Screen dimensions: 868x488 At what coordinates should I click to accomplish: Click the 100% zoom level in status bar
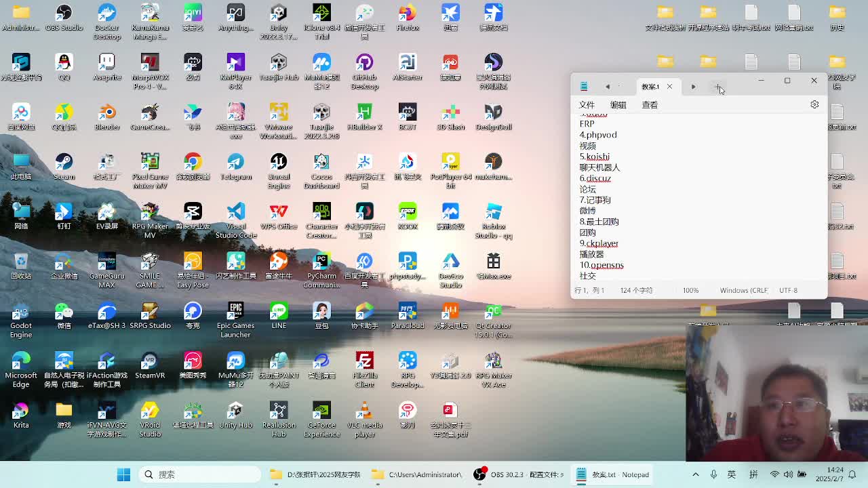(x=690, y=290)
